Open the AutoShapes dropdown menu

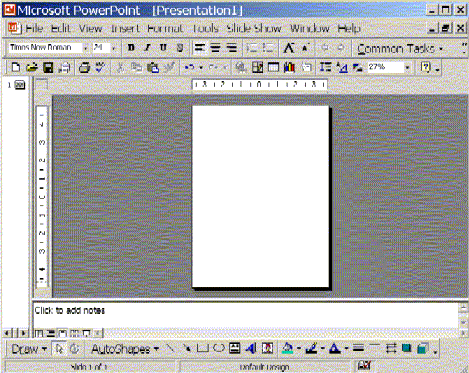(125, 349)
